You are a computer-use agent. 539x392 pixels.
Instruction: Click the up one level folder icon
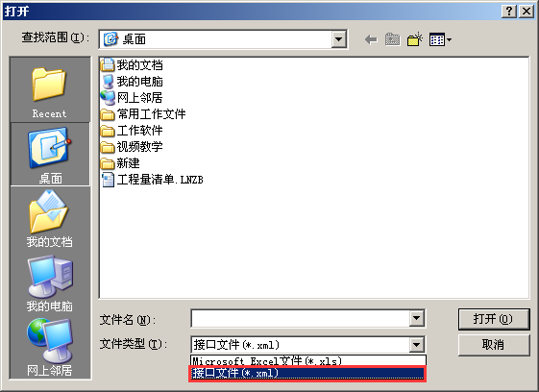pos(392,39)
